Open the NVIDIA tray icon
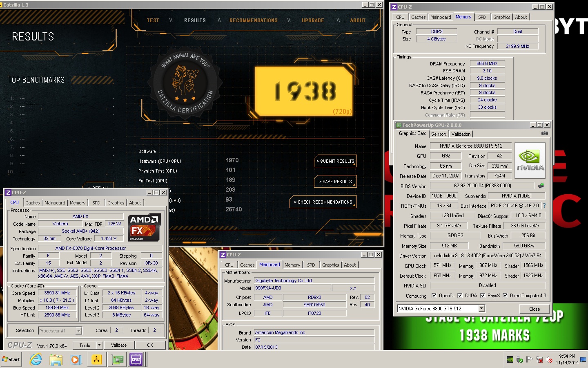 coord(510,360)
